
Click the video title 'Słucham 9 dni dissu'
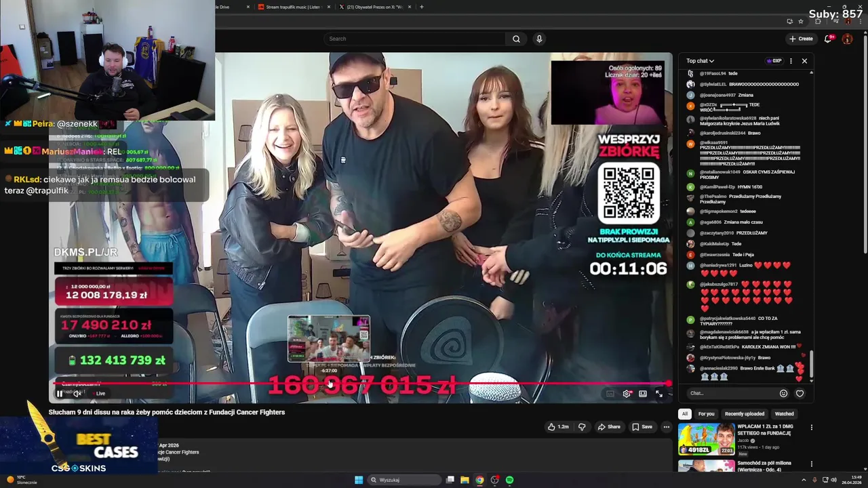(x=167, y=412)
